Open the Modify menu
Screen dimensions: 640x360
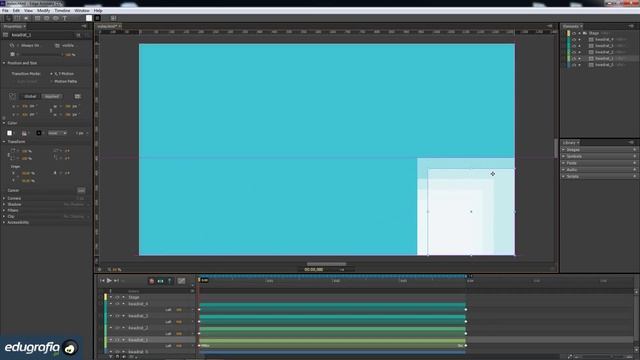tap(44, 11)
